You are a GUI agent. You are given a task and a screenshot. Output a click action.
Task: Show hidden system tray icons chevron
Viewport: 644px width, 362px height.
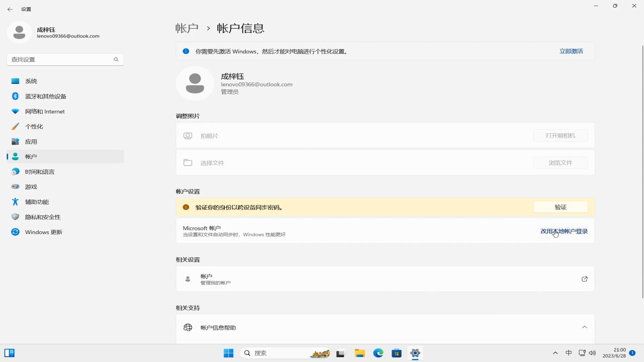pos(555,353)
